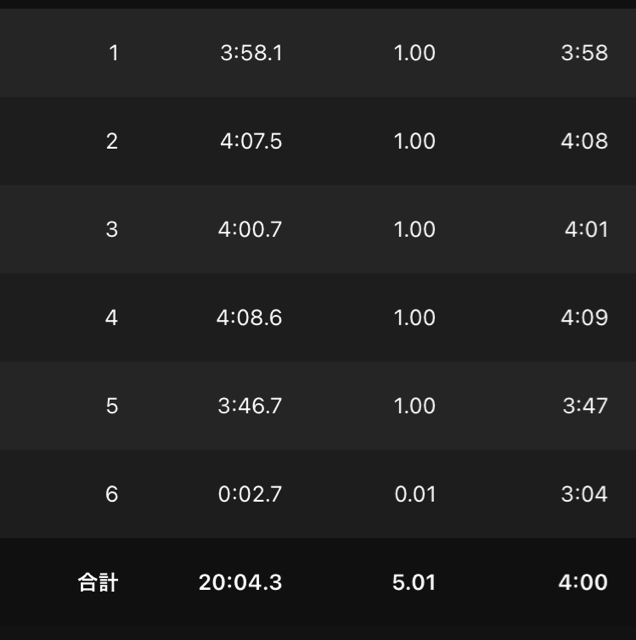
Task: Click lap 2 time 4:07.5
Action: tap(251, 141)
